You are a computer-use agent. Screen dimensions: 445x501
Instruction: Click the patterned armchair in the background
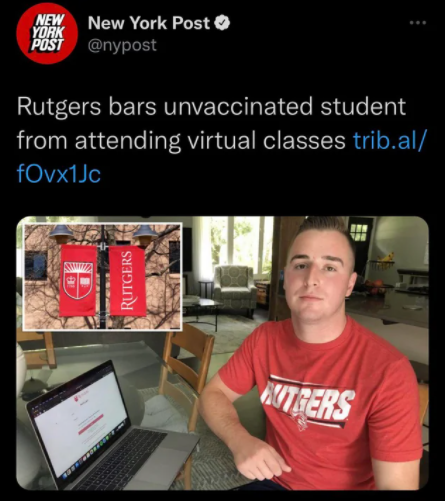[235, 288]
